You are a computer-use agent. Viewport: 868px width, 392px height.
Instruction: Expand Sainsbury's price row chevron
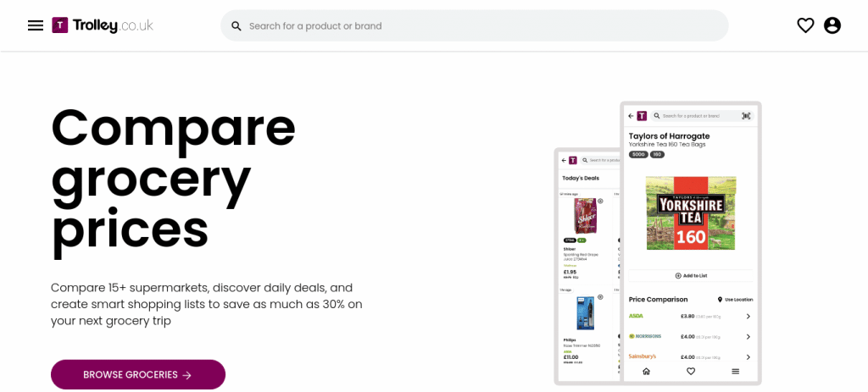coord(748,357)
